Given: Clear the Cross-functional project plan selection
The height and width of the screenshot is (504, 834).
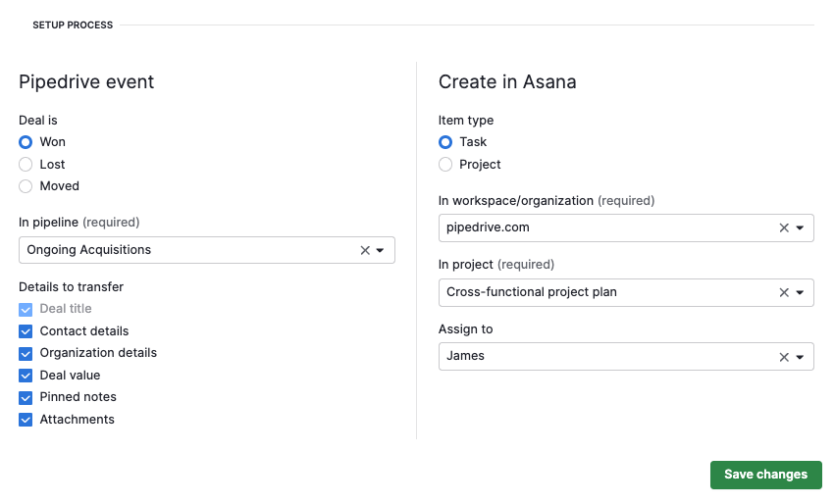Looking at the screenshot, I should pos(784,292).
